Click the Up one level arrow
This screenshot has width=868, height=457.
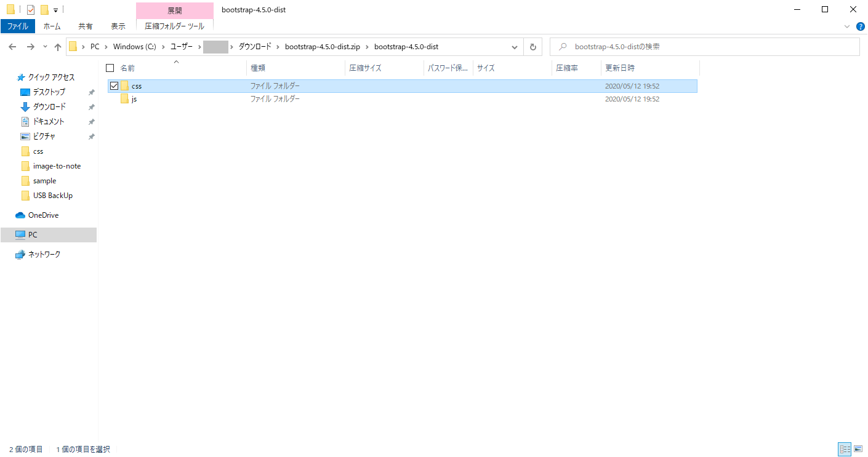(58, 47)
